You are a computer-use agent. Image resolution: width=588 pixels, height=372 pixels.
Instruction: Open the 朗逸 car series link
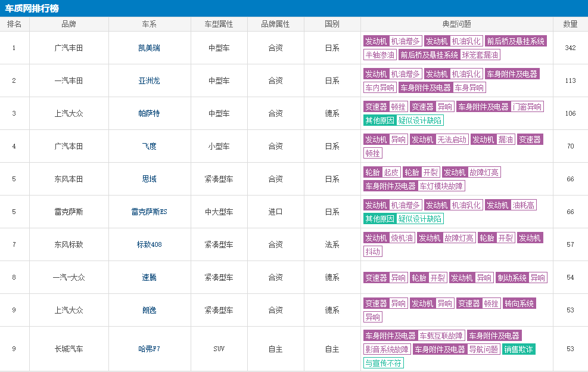[149, 310]
